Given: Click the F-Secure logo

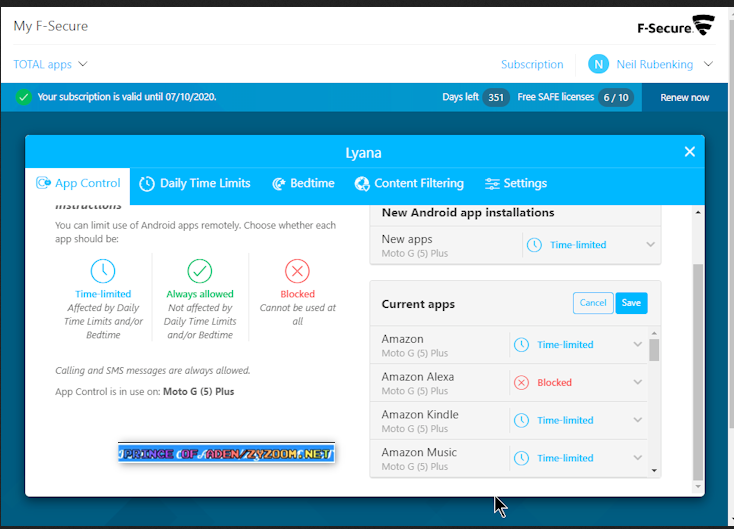Looking at the screenshot, I should click(676, 26).
